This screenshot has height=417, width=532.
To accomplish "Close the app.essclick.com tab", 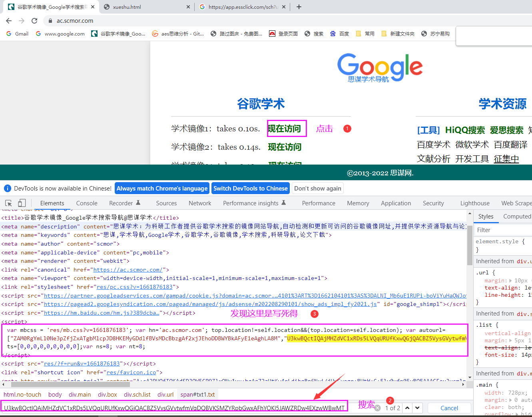I will pyautogui.click(x=284, y=7).
